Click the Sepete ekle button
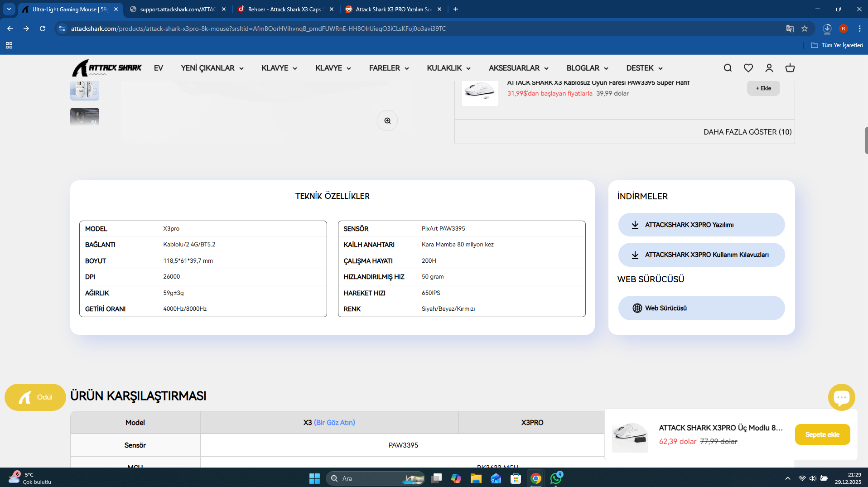The image size is (868, 487). coord(822,434)
